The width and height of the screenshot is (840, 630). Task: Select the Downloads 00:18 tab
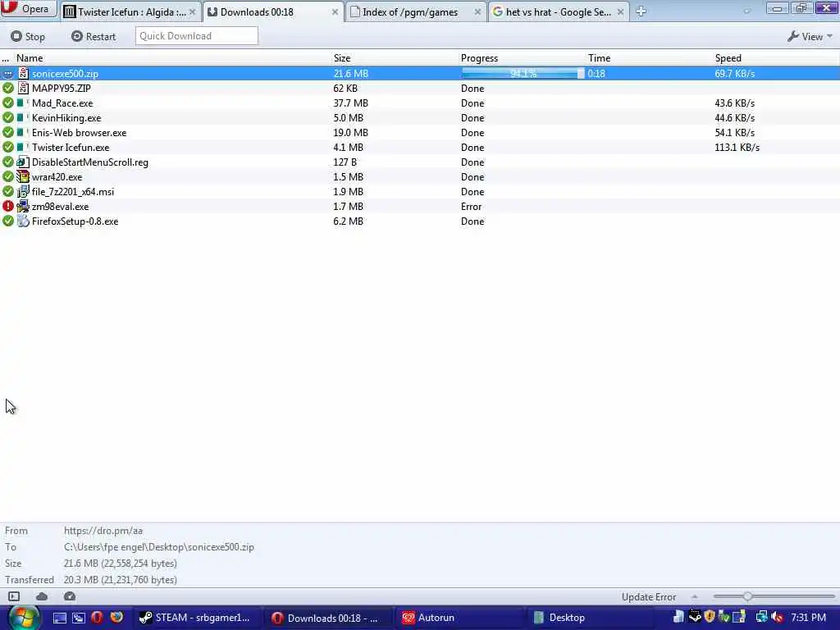(273, 11)
